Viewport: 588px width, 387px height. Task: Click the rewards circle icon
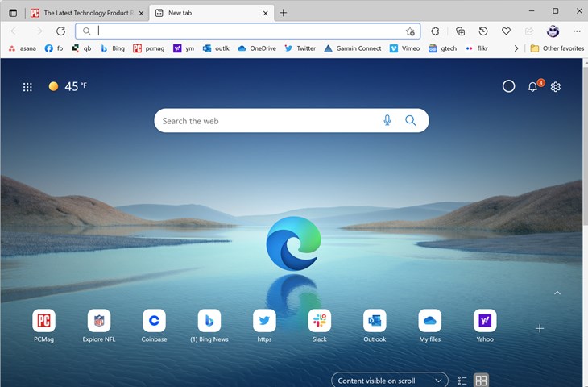[508, 86]
